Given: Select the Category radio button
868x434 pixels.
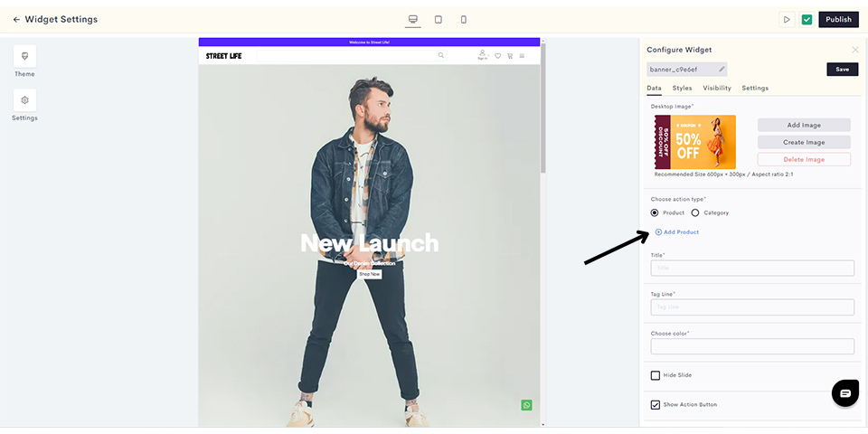Looking at the screenshot, I should (695, 212).
